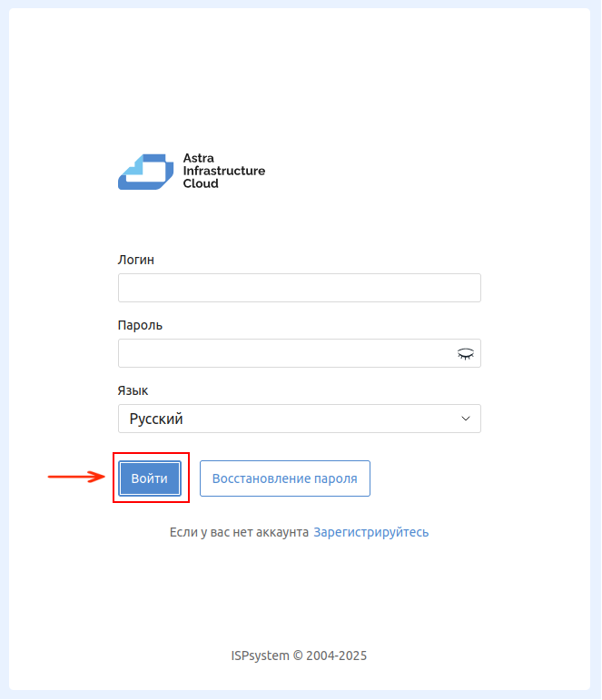Focus the Логин input field
602x700 pixels.
pyautogui.click(x=300, y=288)
